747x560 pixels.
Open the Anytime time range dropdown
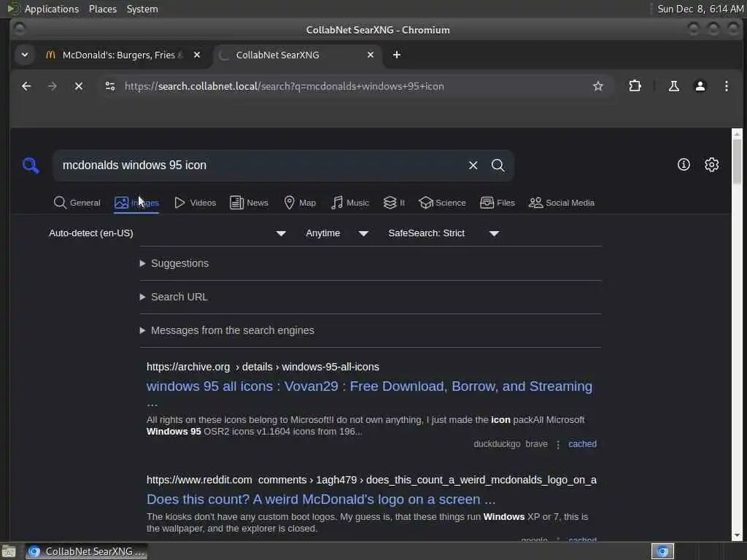click(337, 233)
